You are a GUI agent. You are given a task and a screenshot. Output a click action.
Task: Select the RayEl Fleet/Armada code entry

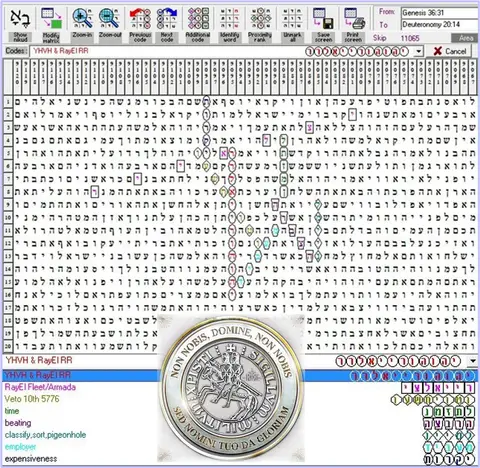click(40, 387)
